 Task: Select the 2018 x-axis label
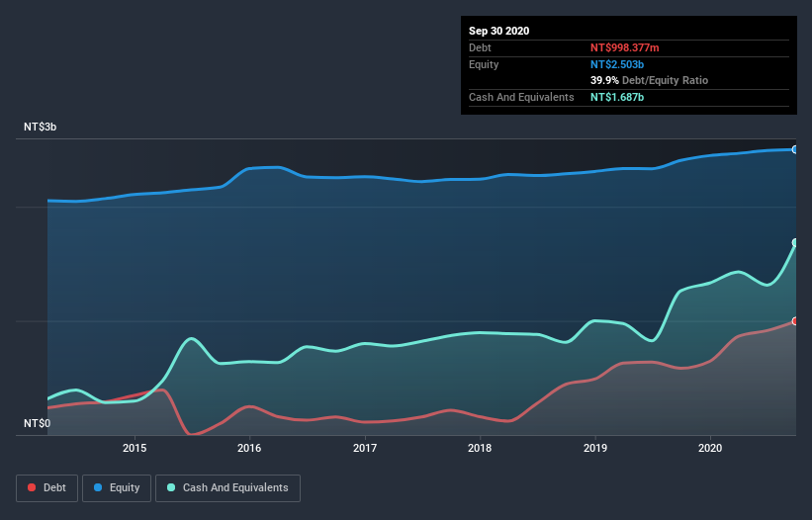pos(480,448)
